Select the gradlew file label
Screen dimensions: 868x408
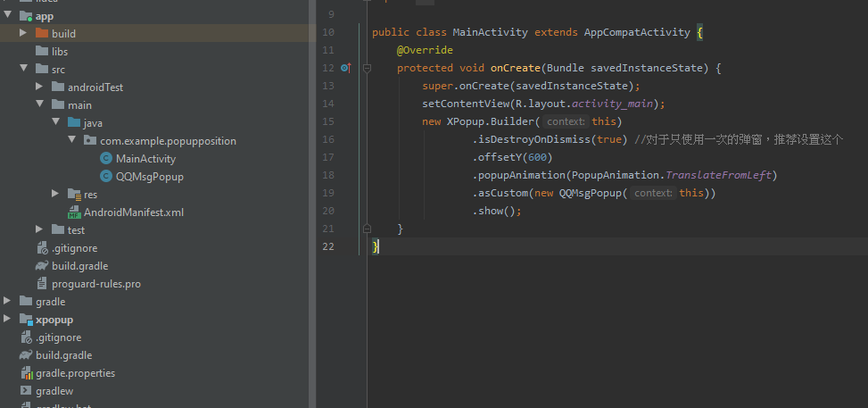click(54, 391)
